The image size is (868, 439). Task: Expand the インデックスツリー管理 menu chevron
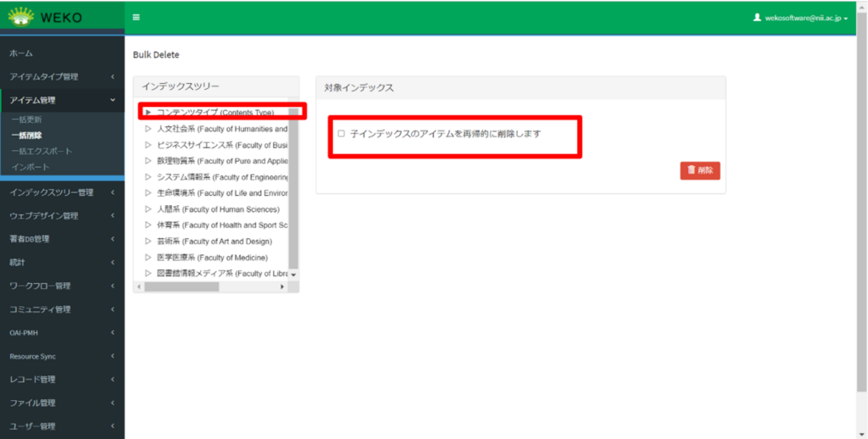click(x=113, y=192)
